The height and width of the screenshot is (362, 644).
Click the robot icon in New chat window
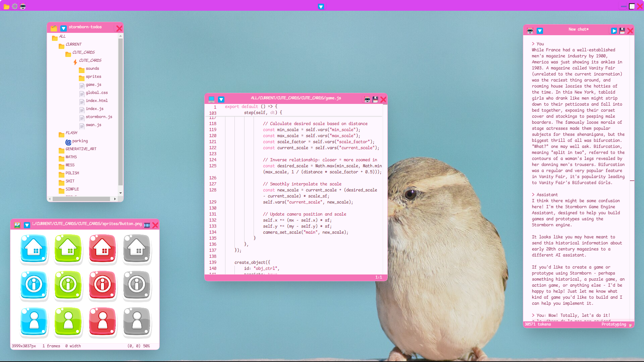click(530, 31)
